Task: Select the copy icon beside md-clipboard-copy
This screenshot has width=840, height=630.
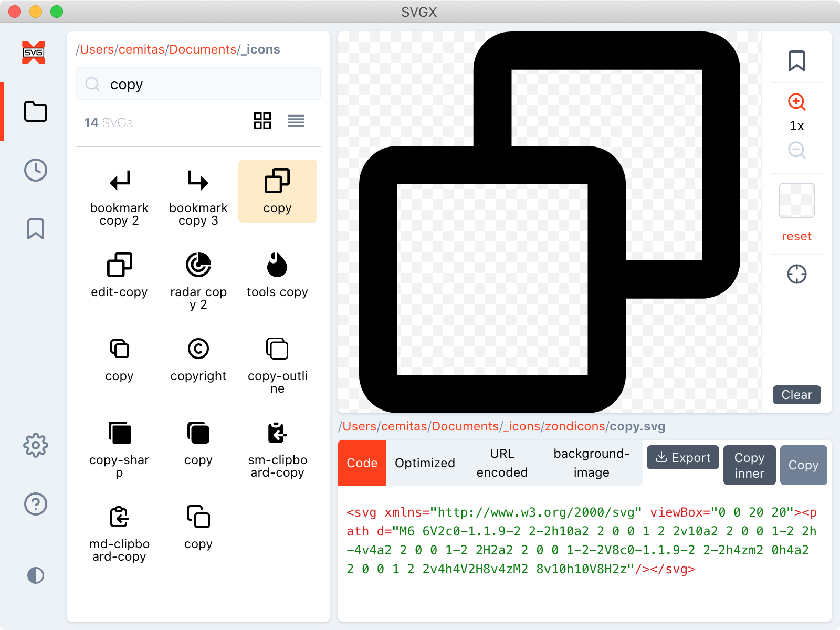Action: (198, 527)
